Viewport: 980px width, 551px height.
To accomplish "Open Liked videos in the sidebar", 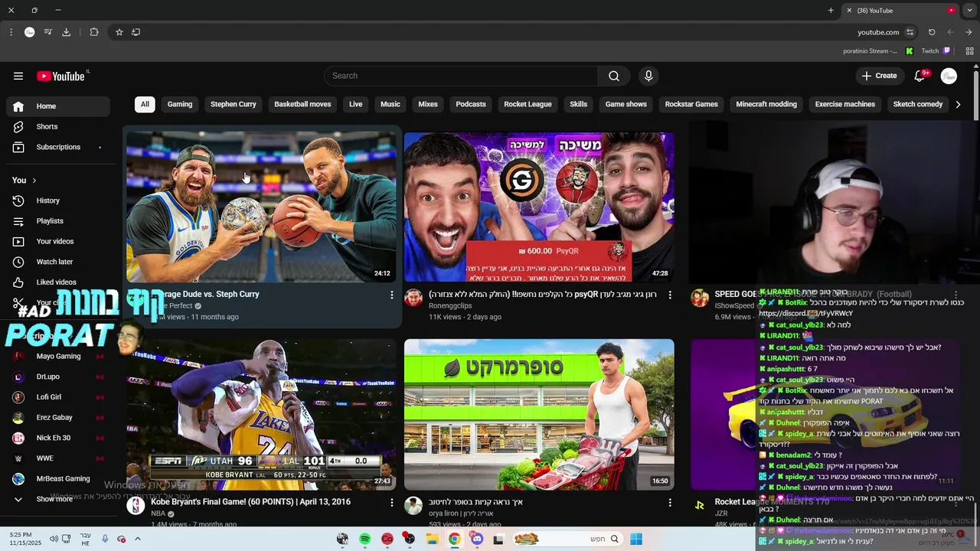I will click(x=58, y=282).
